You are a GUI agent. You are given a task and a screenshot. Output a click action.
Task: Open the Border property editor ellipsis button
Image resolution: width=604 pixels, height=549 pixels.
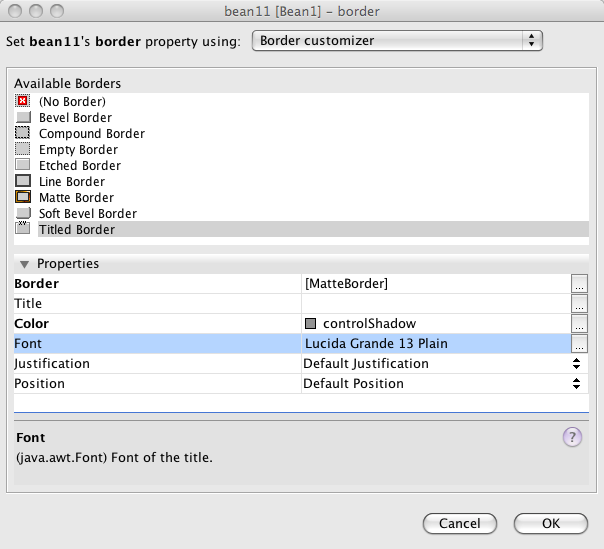tap(579, 283)
